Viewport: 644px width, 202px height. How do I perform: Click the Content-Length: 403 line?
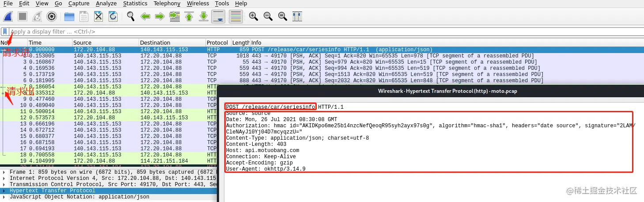click(x=256, y=144)
